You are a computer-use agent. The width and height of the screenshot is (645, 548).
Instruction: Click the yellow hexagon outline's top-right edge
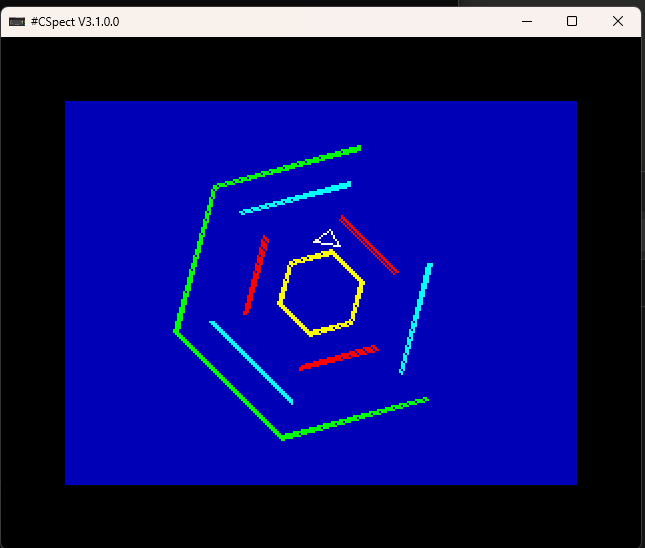point(347,267)
